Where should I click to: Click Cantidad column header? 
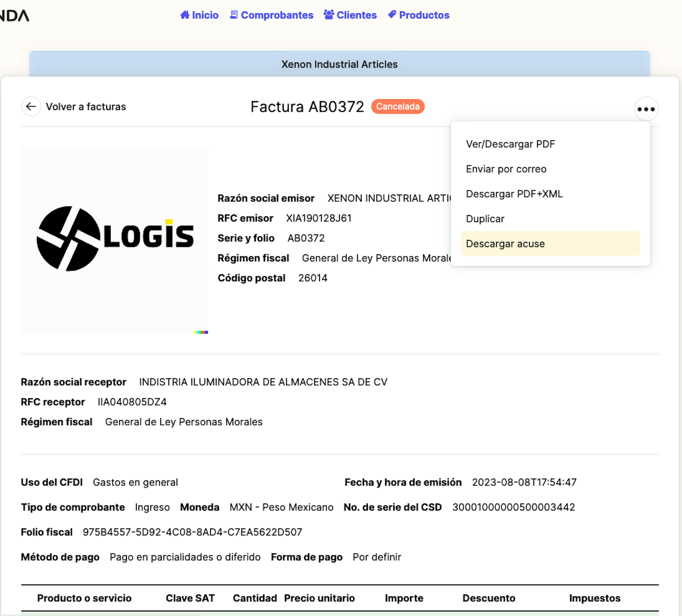[x=255, y=598]
